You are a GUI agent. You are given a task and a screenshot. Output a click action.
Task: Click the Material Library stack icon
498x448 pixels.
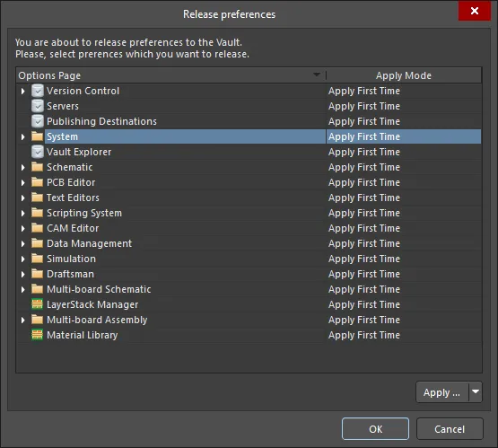pos(37,335)
